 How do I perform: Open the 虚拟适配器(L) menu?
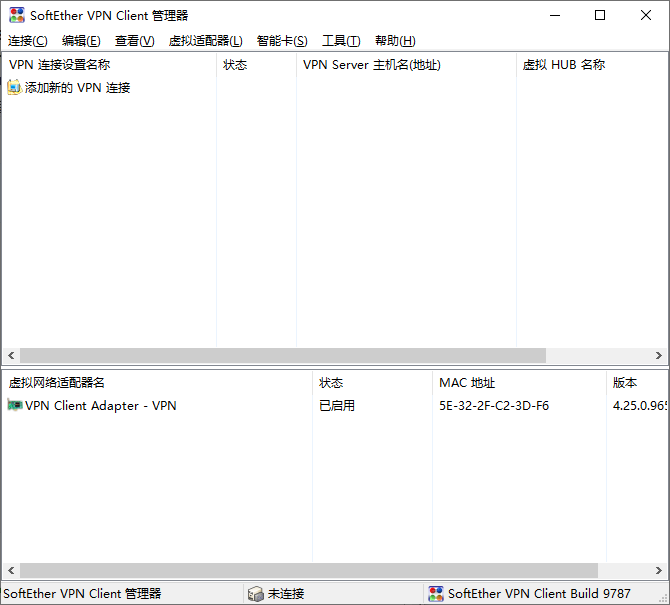[x=206, y=41]
